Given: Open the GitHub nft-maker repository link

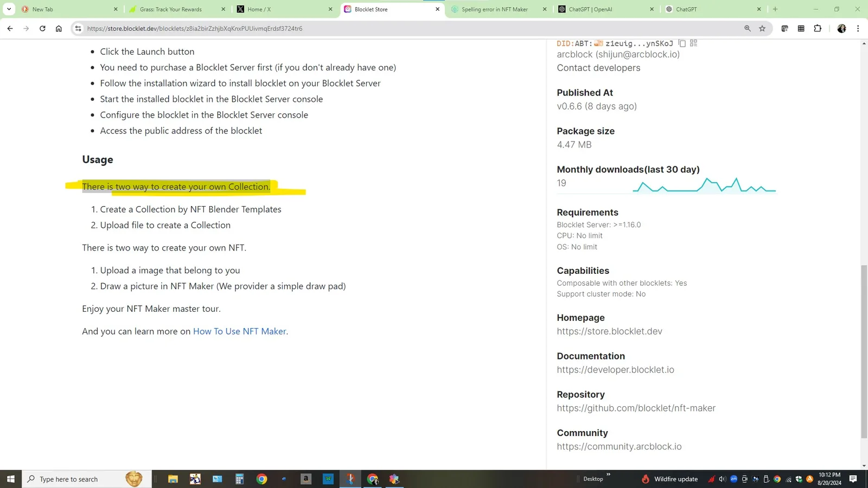Looking at the screenshot, I should tap(636, 408).
